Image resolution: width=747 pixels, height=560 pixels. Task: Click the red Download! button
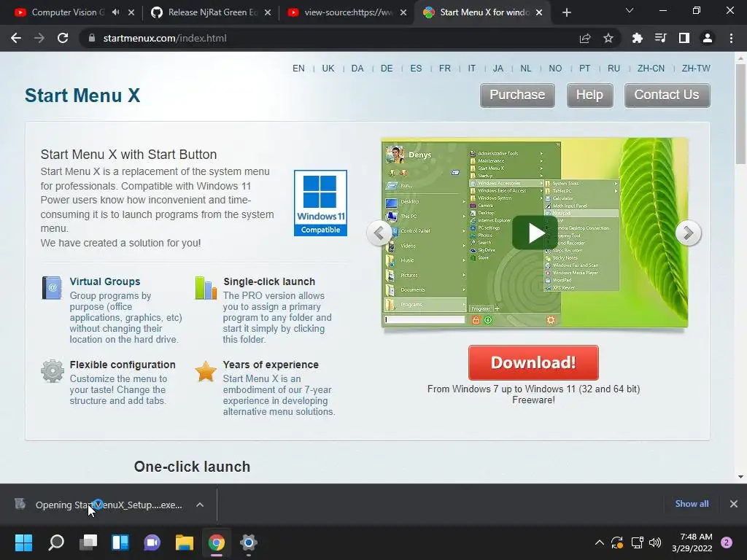[533, 362]
